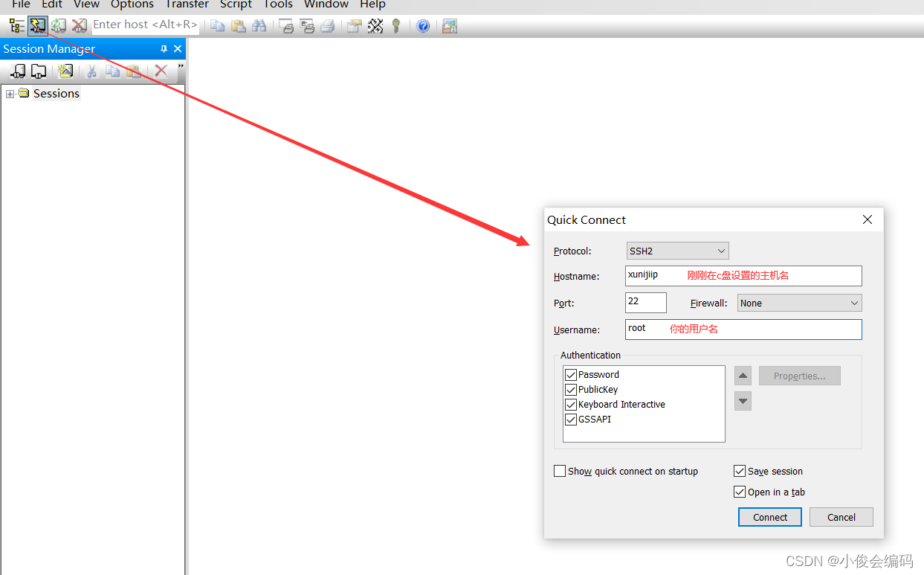Click the main toolbar Copy icon
Viewport: 924px width, 575px height.
217,26
